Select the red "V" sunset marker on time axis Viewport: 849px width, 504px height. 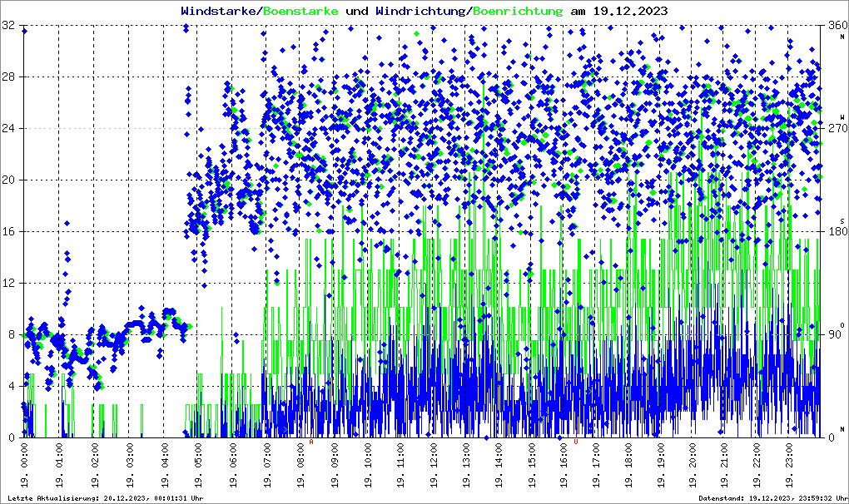(575, 442)
